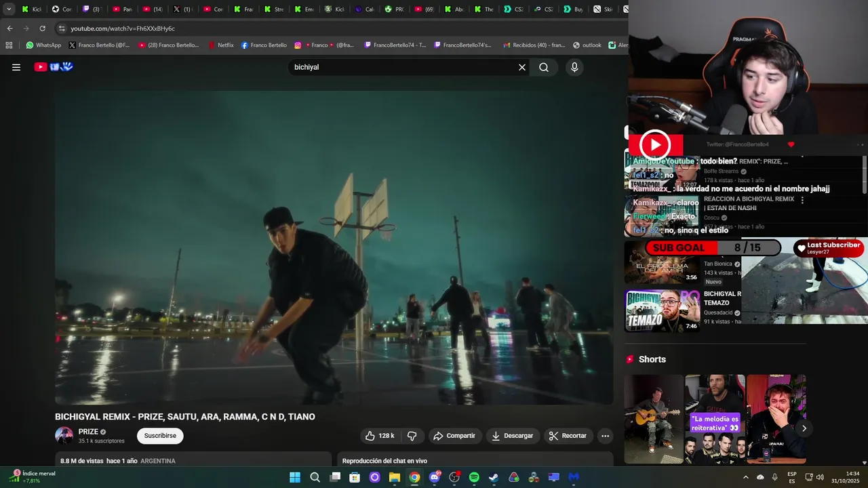
Task: Click 'Reproducción del chat en vivo' header
Action: coord(384,461)
